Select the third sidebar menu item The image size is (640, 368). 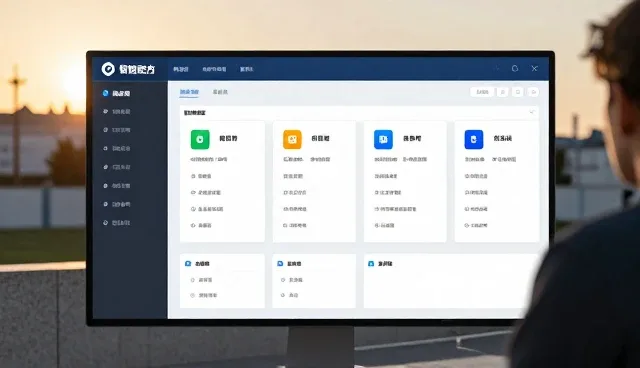click(x=117, y=130)
